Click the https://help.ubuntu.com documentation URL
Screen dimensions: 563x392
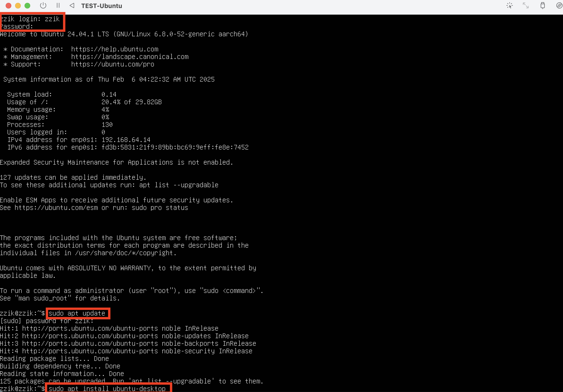tap(115, 49)
